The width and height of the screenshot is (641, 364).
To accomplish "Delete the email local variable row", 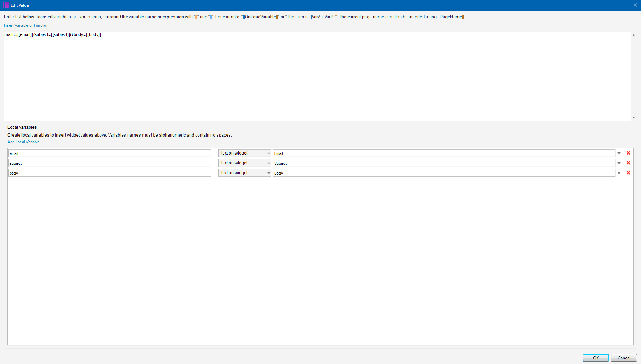I will pyautogui.click(x=628, y=153).
